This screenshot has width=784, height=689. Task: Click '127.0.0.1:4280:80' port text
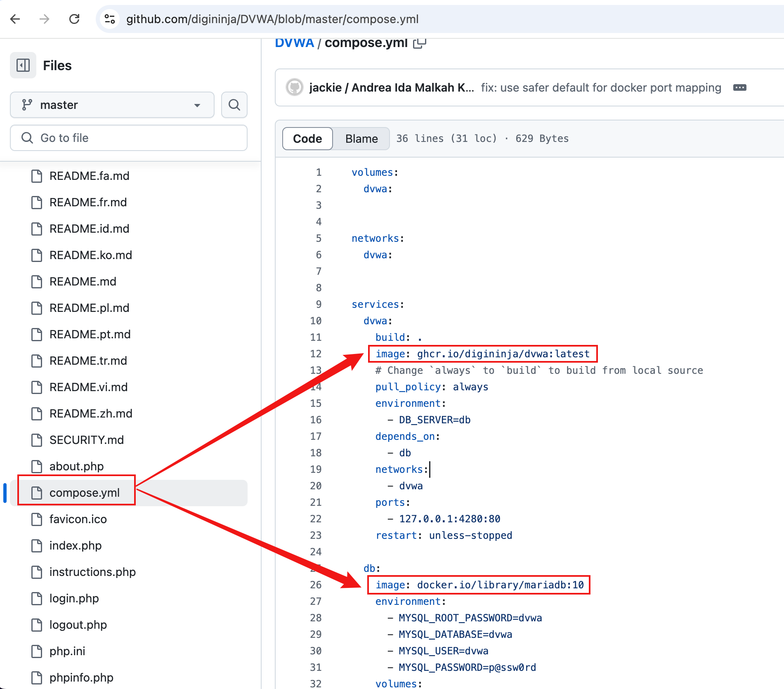[450, 519]
